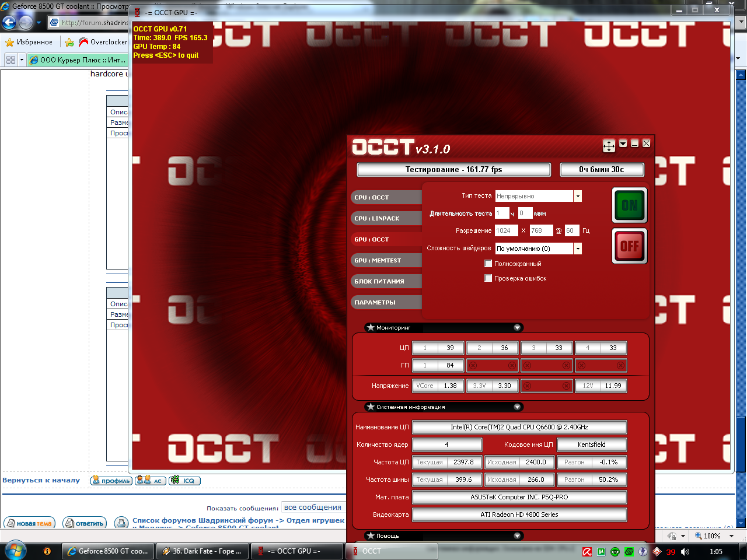
Task: Open the Quick Tabs dropdown arrow
Action: [22, 60]
